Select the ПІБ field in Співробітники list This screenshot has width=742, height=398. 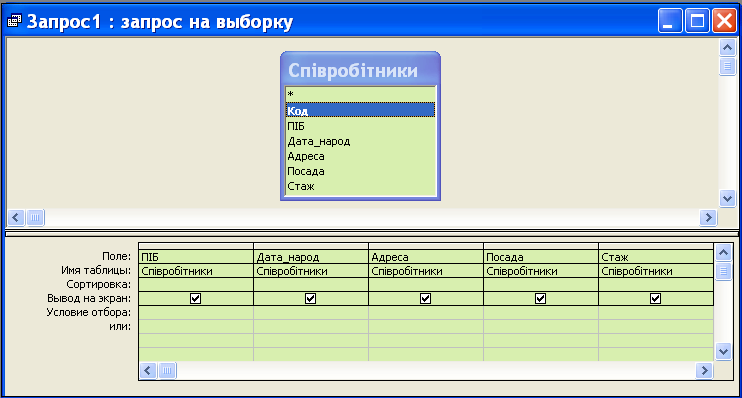click(361, 126)
